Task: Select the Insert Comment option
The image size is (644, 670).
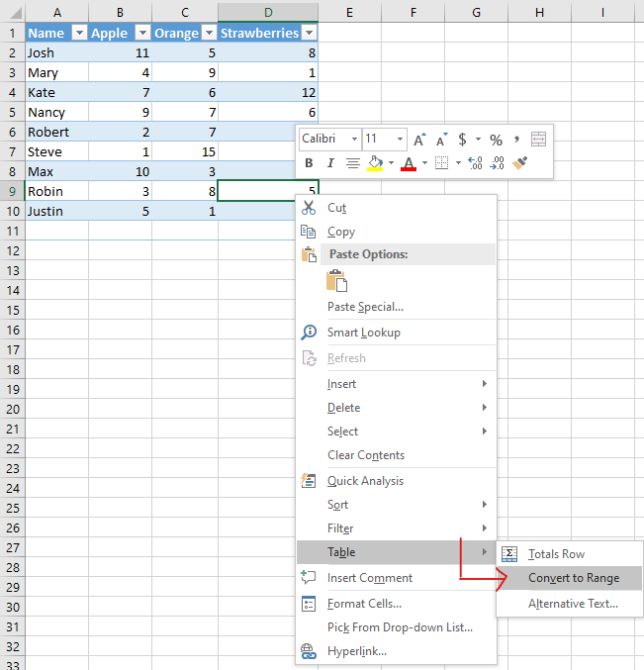Action: pos(370,578)
